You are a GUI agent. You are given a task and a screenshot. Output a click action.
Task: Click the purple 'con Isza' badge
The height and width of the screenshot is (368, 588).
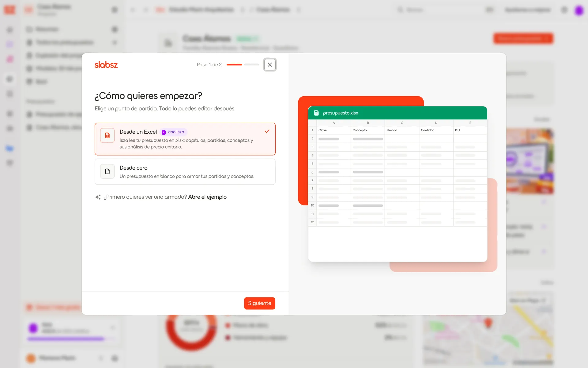pyautogui.click(x=173, y=132)
